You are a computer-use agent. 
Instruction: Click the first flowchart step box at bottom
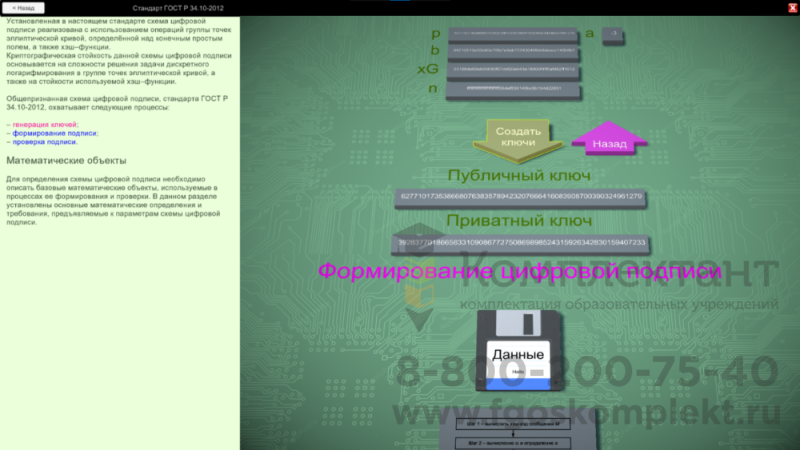pyautogui.click(x=518, y=424)
